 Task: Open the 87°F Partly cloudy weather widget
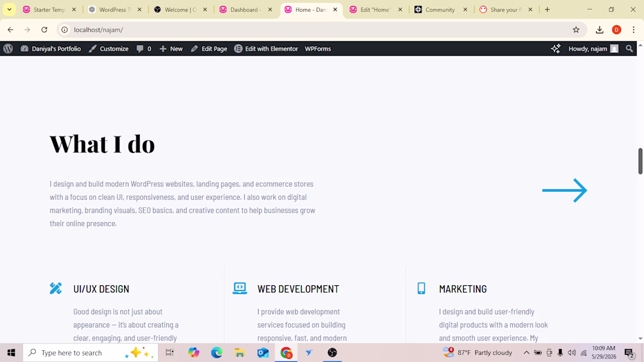tap(478, 353)
